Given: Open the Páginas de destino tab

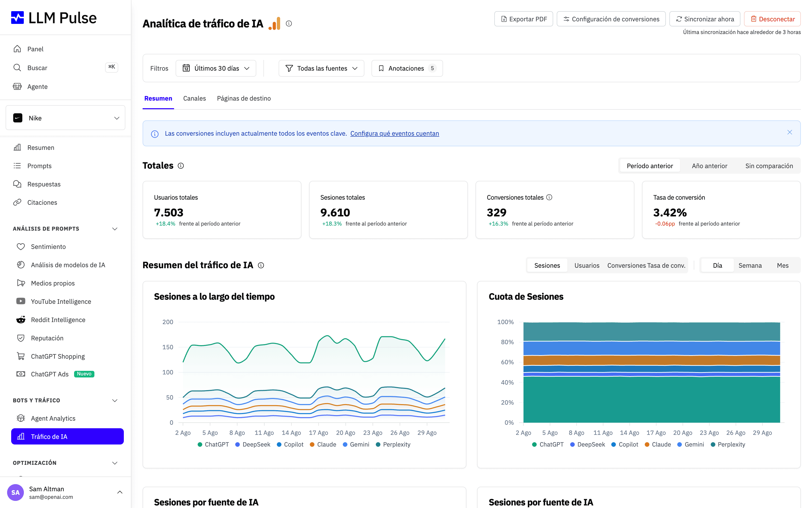Looking at the screenshot, I should [244, 99].
